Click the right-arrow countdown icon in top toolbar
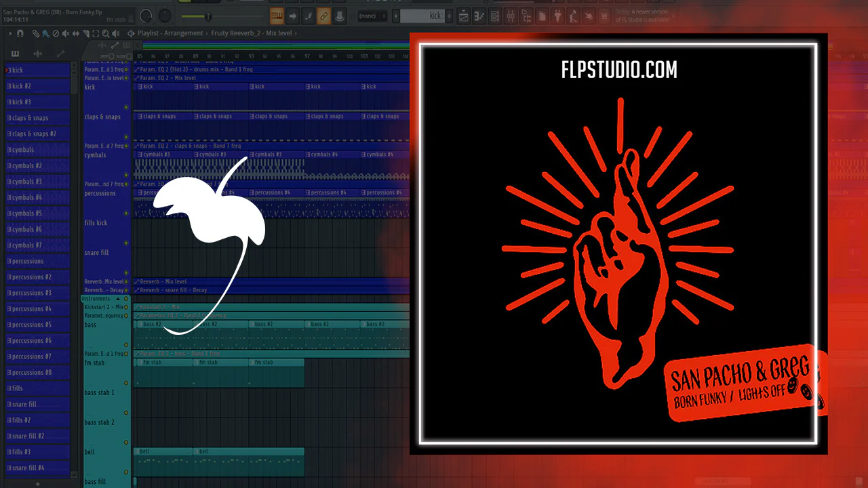 (292, 16)
